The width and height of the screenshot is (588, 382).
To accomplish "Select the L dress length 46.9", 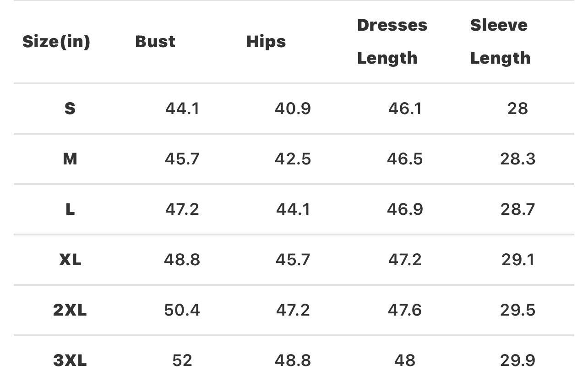I will pos(405,209).
